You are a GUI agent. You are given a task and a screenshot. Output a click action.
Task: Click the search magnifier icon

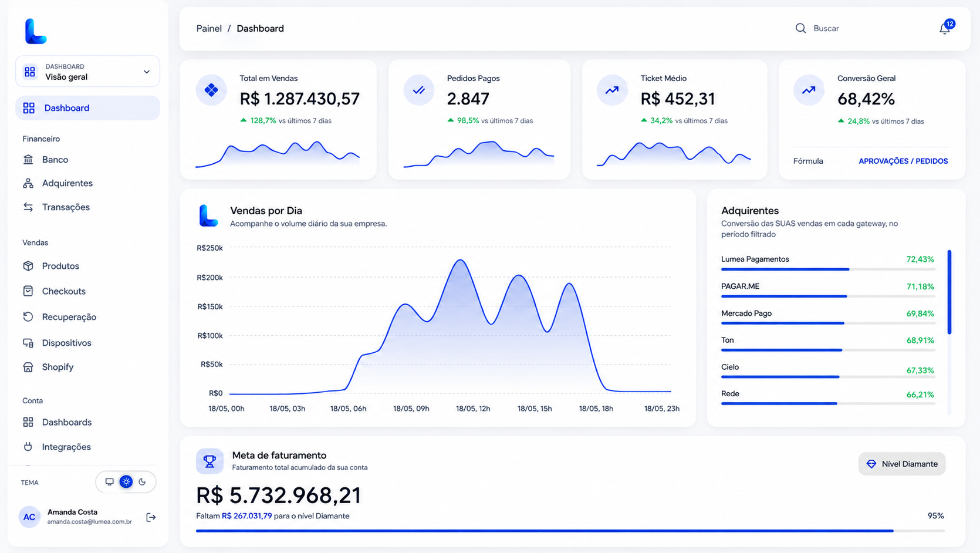point(800,28)
